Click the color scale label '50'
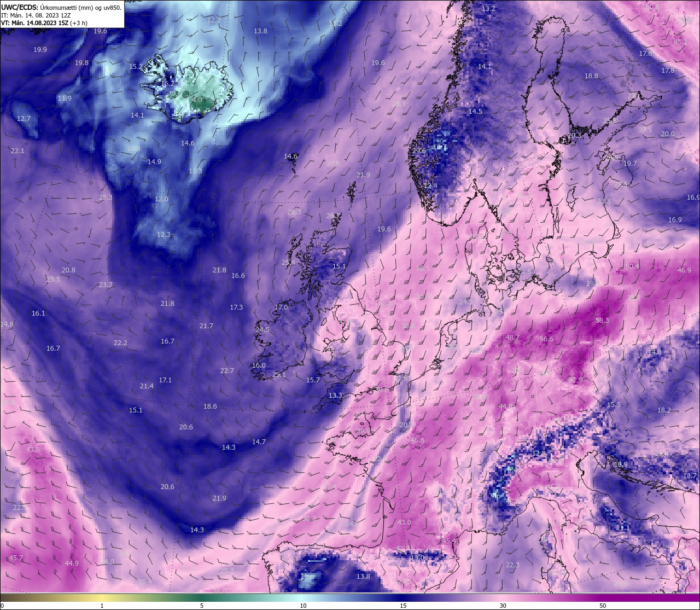Viewport: 700px width, 610px height. pyautogui.click(x=603, y=606)
